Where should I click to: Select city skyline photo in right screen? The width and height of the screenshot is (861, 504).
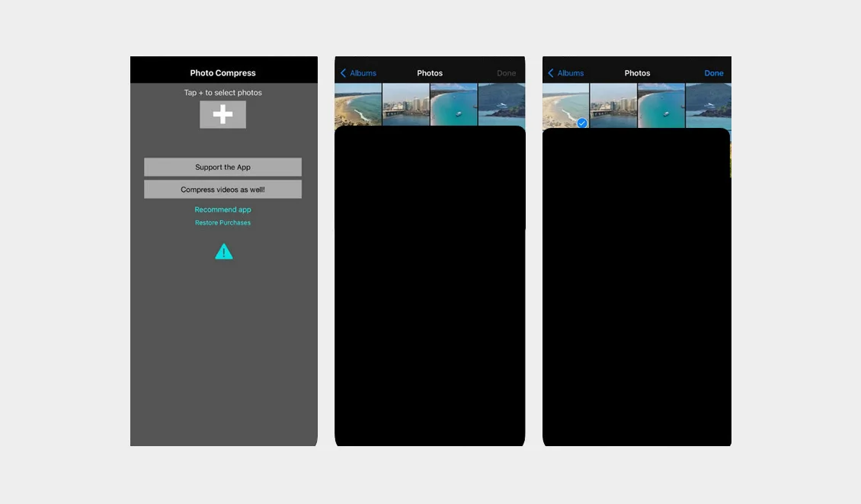tap(613, 105)
